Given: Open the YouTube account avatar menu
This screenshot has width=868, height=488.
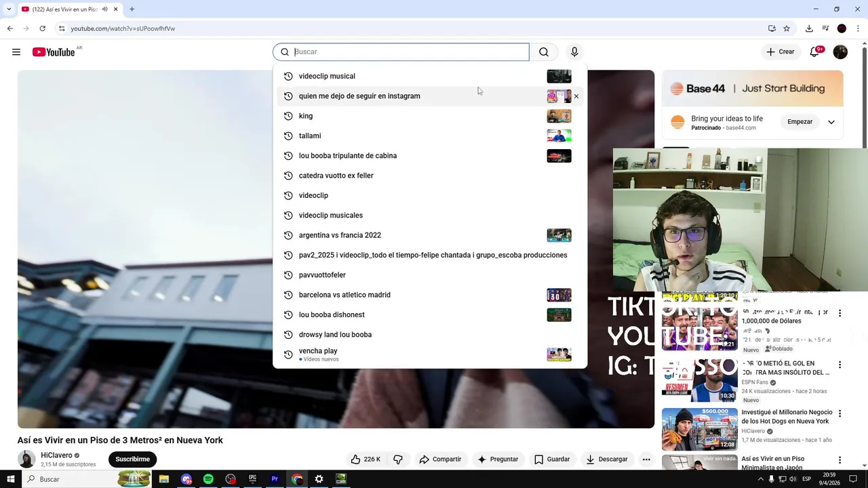Looking at the screenshot, I should [x=840, y=52].
